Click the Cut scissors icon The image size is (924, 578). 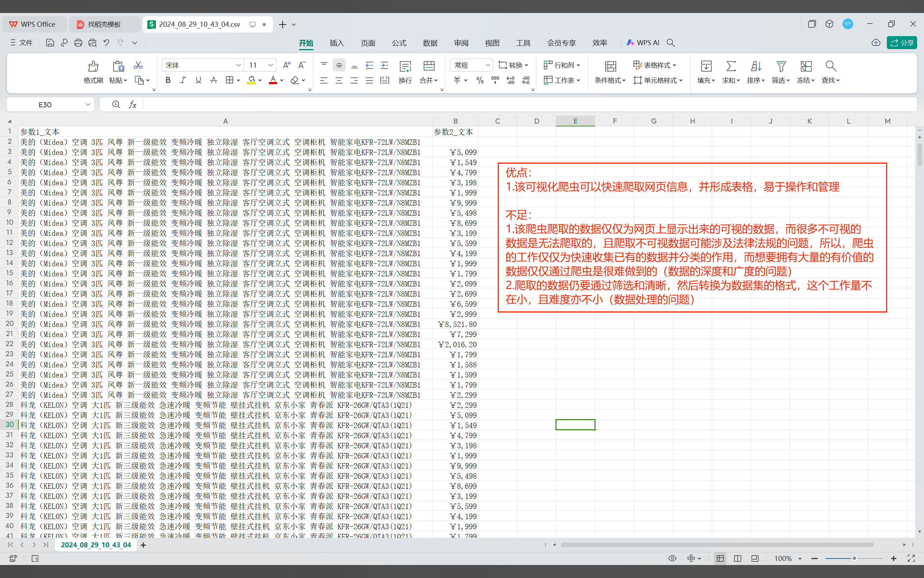tap(138, 65)
